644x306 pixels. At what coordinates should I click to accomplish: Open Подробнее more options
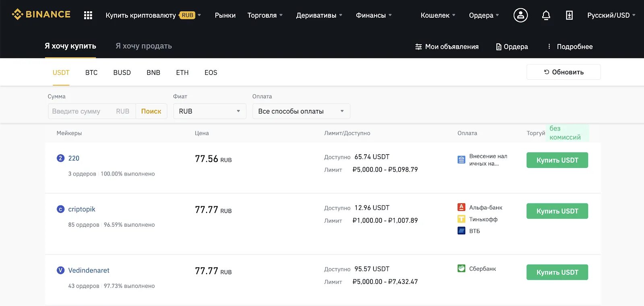[570, 47]
